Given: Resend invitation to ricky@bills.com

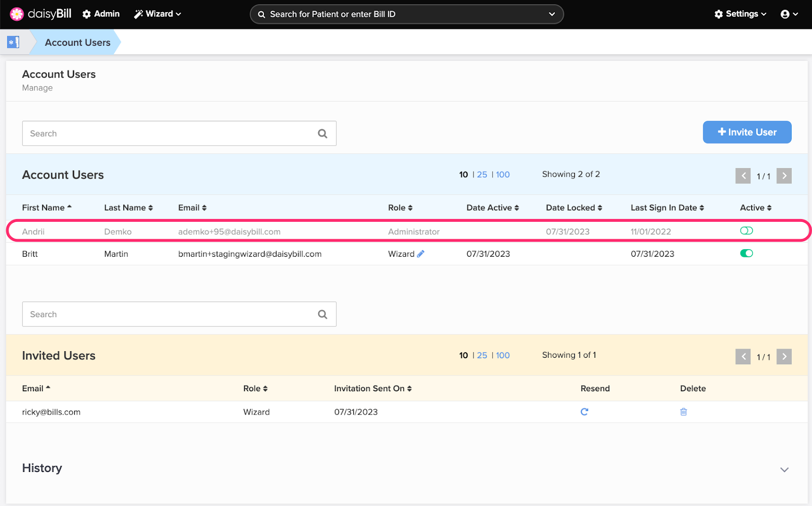Looking at the screenshot, I should [584, 412].
